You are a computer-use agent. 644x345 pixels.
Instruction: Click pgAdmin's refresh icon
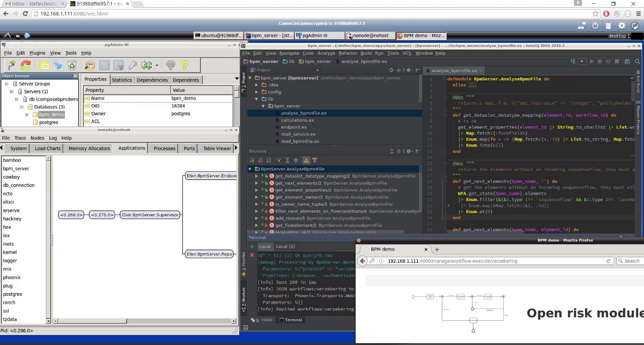[26, 65]
